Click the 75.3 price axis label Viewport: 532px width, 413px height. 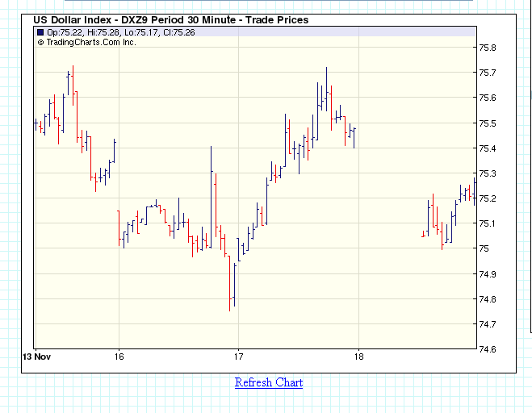[488, 173]
